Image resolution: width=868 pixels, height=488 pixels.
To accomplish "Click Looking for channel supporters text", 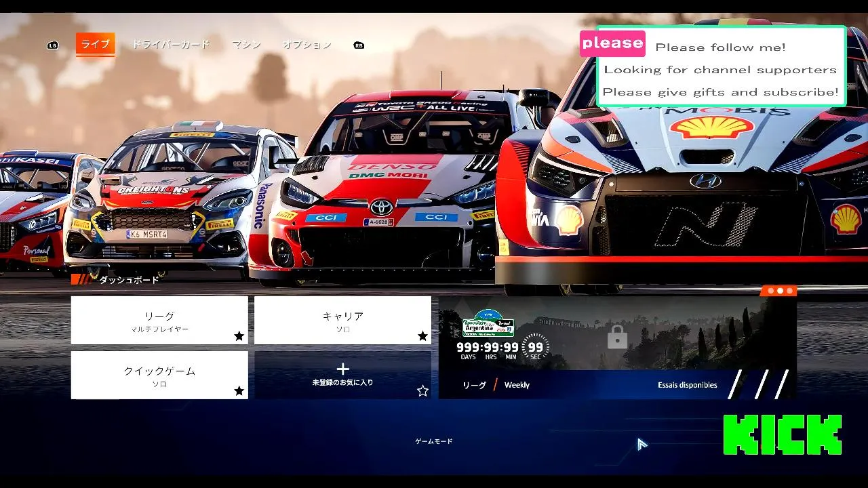I will coord(720,70).
